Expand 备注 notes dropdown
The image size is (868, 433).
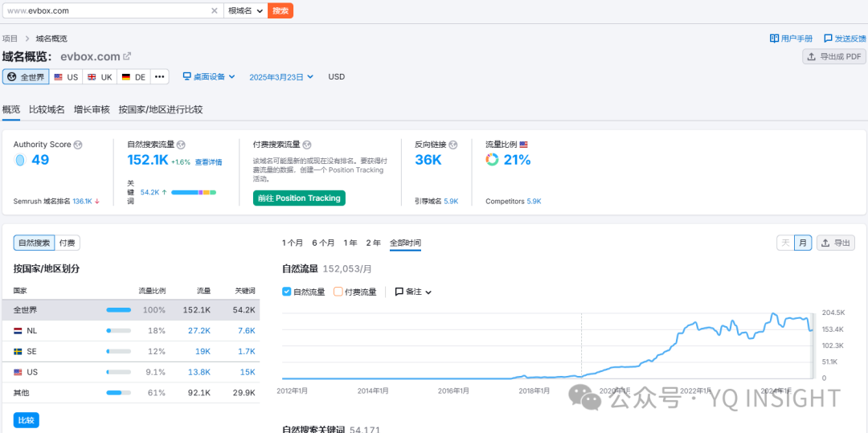point(413,292)
